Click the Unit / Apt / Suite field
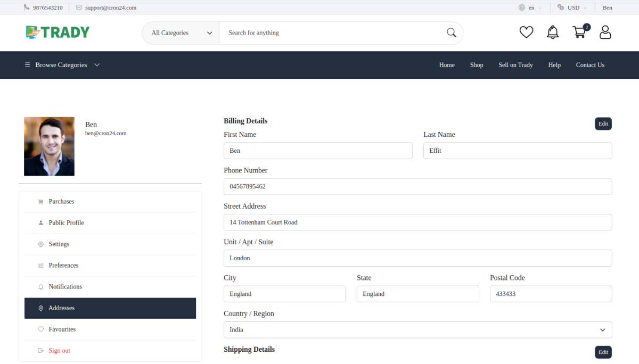This screenshot has width=639, height=364. click(x=417, y=258)
